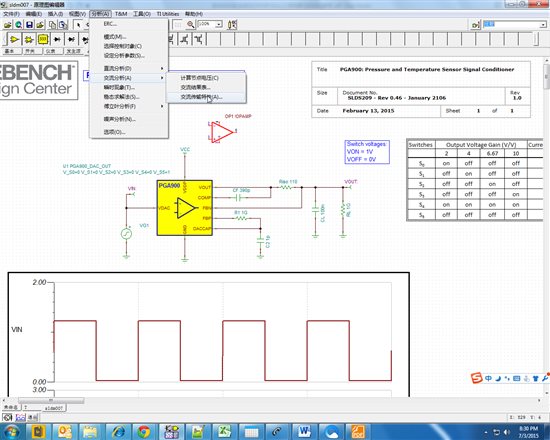
Task: Choose 计算节点电压(C) submenu entry
Action: pos(206,78)
